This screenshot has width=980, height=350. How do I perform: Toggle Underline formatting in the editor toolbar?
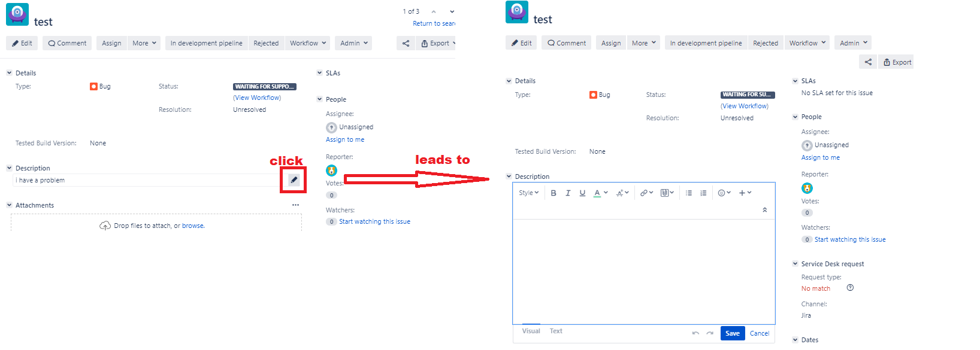[x=582, y=193]
